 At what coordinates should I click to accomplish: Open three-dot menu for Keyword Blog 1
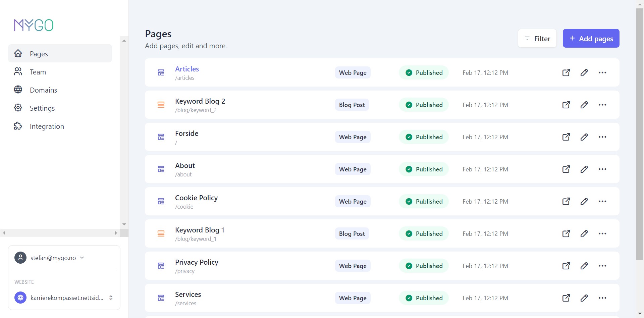click(602, 233)
